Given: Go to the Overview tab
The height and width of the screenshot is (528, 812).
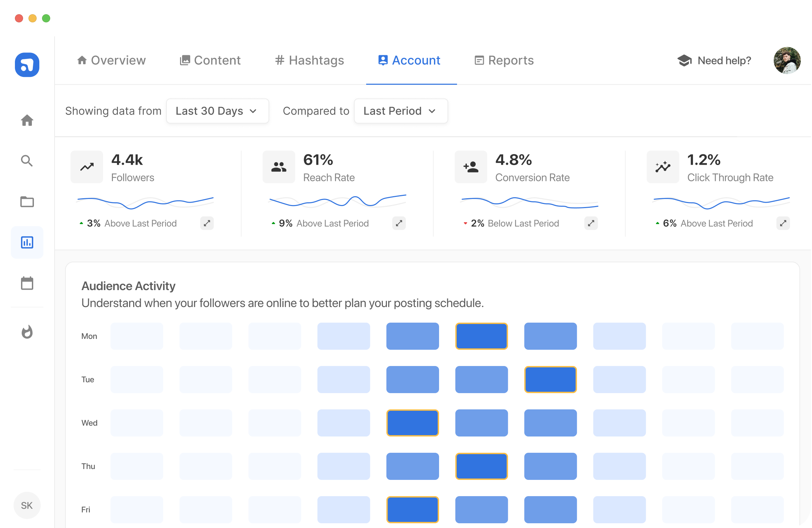Looking at the screenshot, I should (111, 60).
